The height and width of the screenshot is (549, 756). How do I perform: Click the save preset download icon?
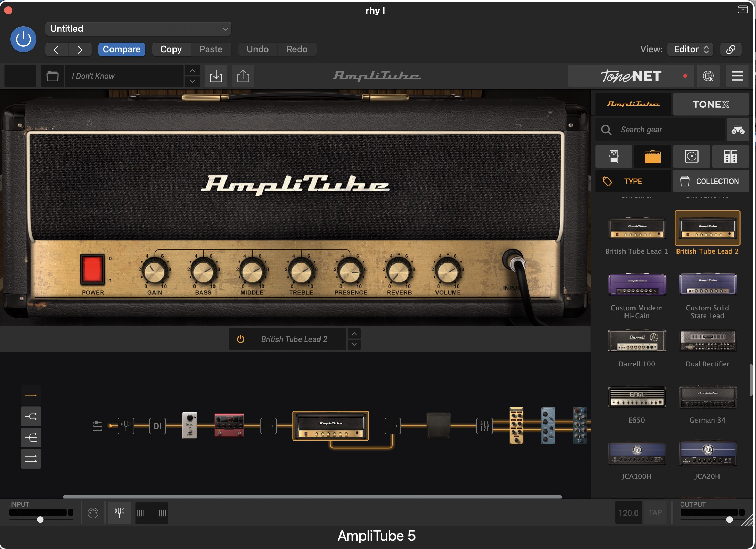coord(216,76)
